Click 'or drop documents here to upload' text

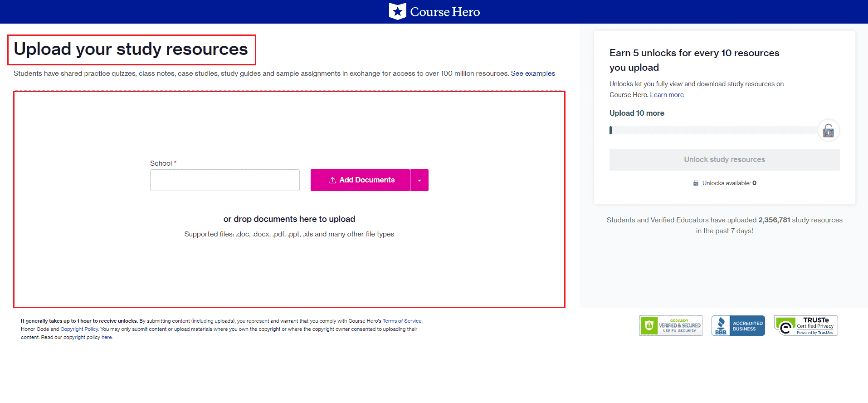click(289, 219)
